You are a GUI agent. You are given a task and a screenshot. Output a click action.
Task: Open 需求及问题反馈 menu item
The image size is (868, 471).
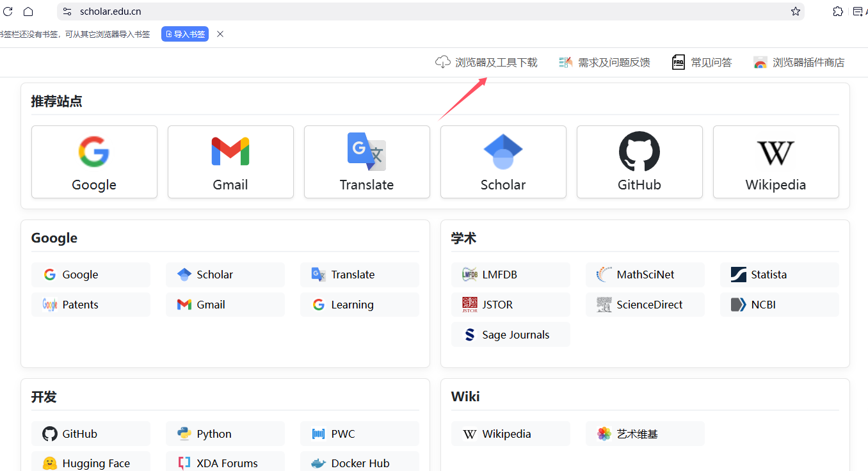click(x=604, y=63)
